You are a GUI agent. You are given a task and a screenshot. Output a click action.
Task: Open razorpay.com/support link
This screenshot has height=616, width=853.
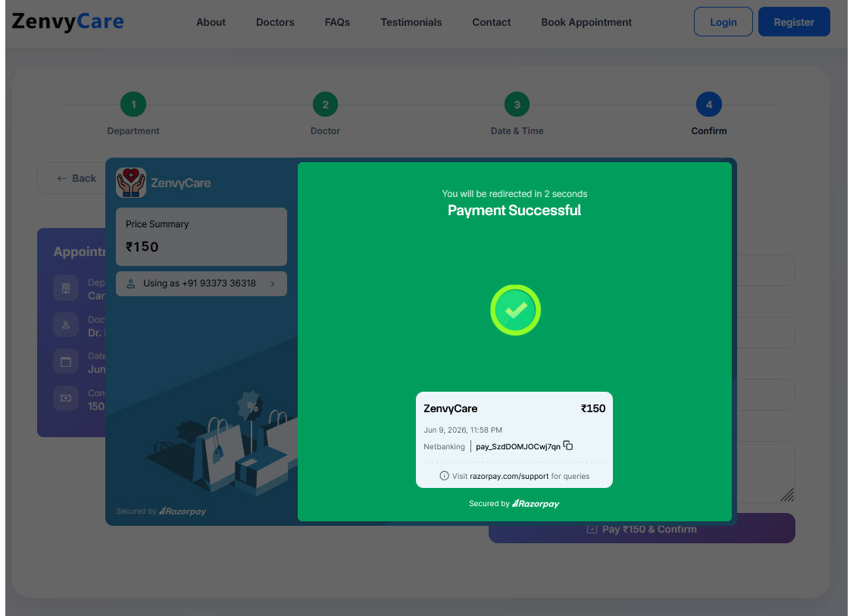pyautogui.click(x=509, y=476)
